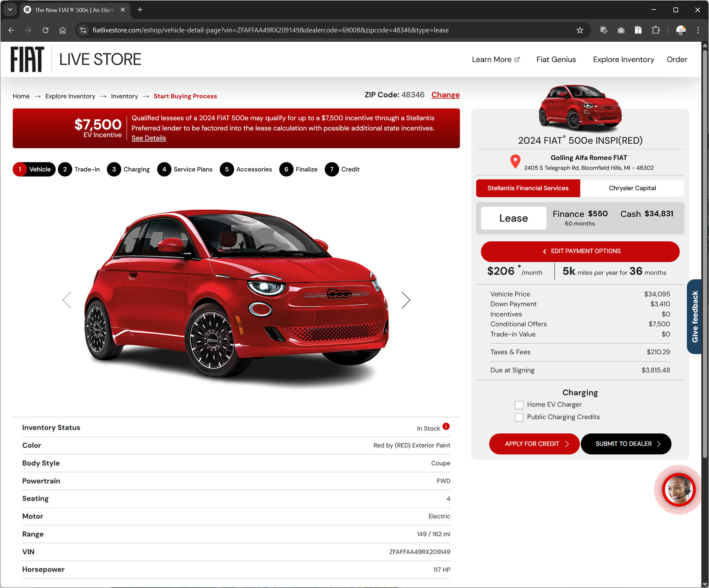Click the browser forward arrow
Viewport: 709px width, 588px height.
tap(28, 30)
